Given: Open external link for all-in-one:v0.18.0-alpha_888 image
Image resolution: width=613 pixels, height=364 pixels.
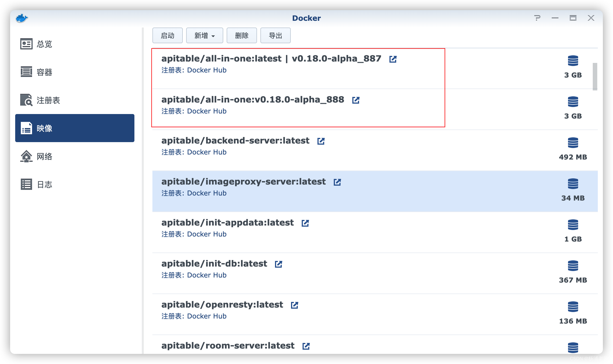Looking at the screenshot, I should click(x=356, y=100).
